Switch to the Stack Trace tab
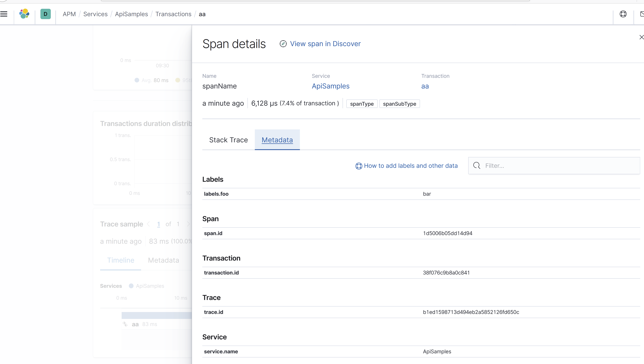The width and height of the screenshot is (644, 364). tap(228, 140)
